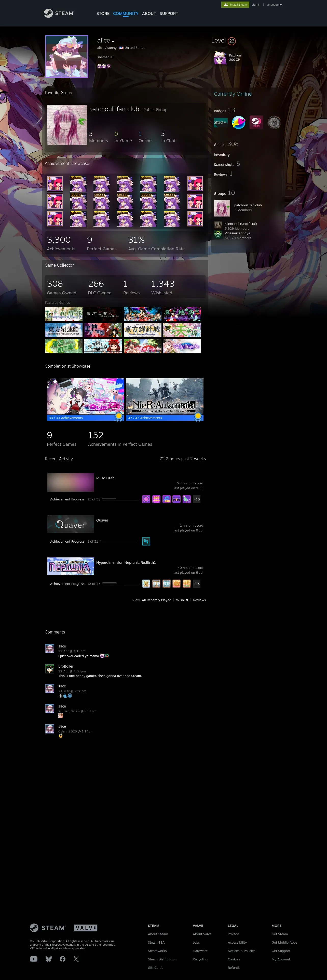Open Valve's YouTube page from the footer
The image size is (327, 980).
point(34,959)
